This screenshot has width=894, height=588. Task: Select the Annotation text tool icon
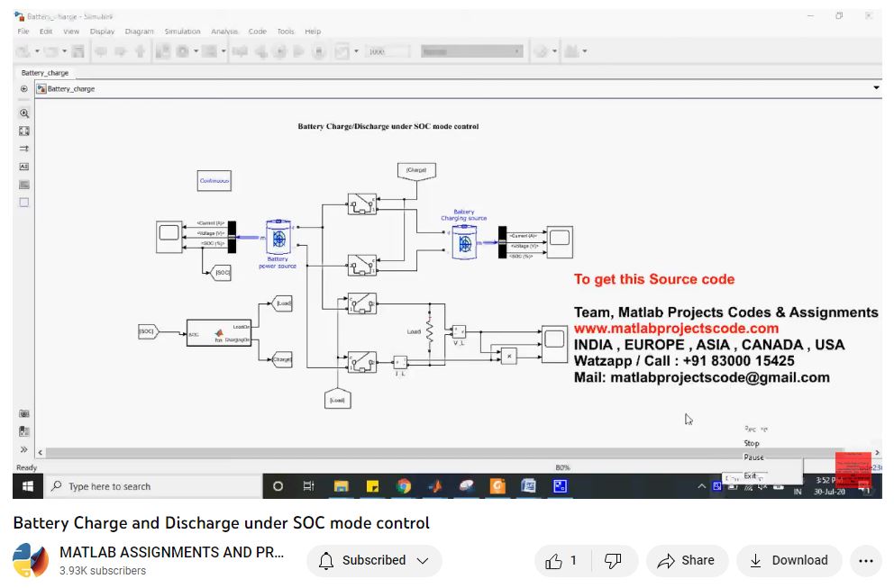pos(24,167)
